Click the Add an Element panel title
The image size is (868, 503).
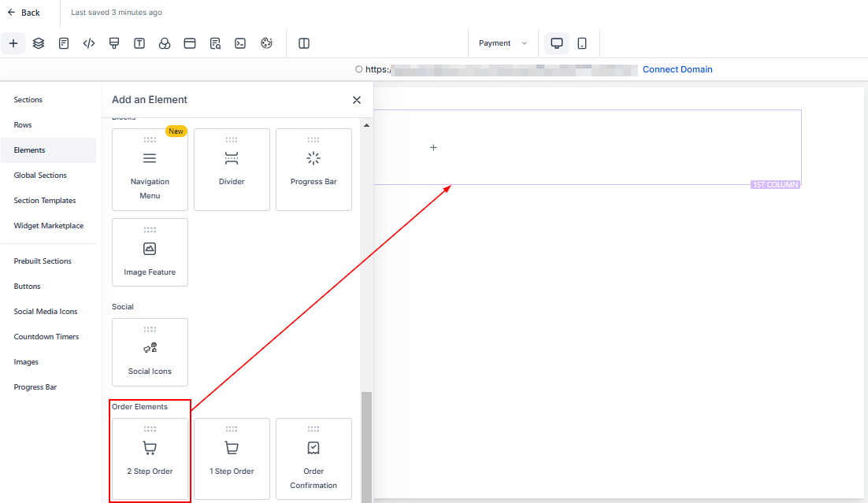click(150, 100)
